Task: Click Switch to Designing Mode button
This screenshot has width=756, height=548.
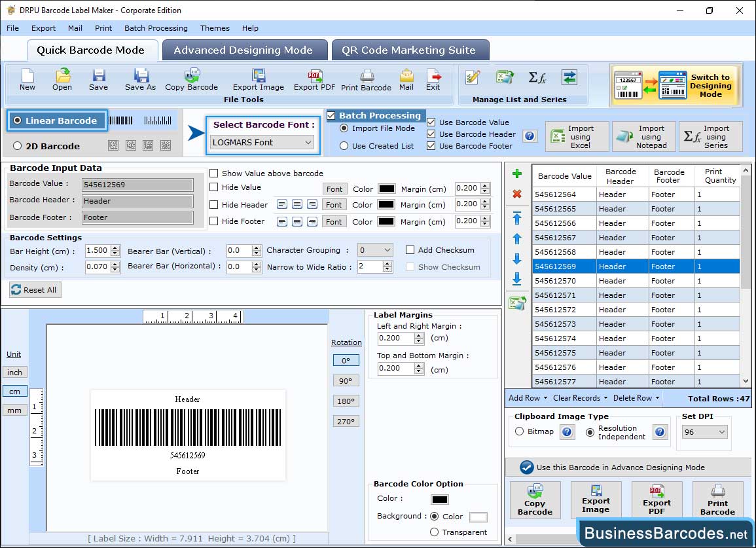Action: click(675, 86)
